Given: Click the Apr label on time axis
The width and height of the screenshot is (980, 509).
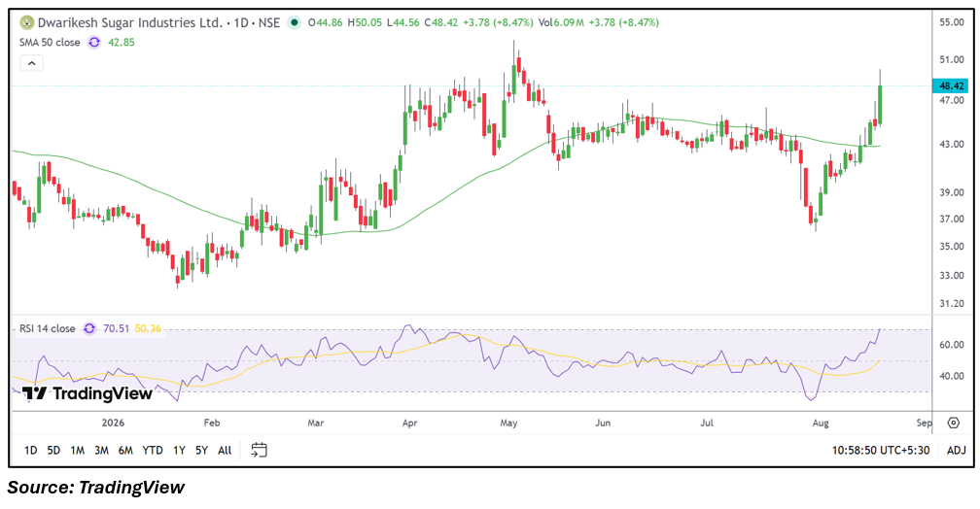Looking at the screenshot, I should pos(410,423).
